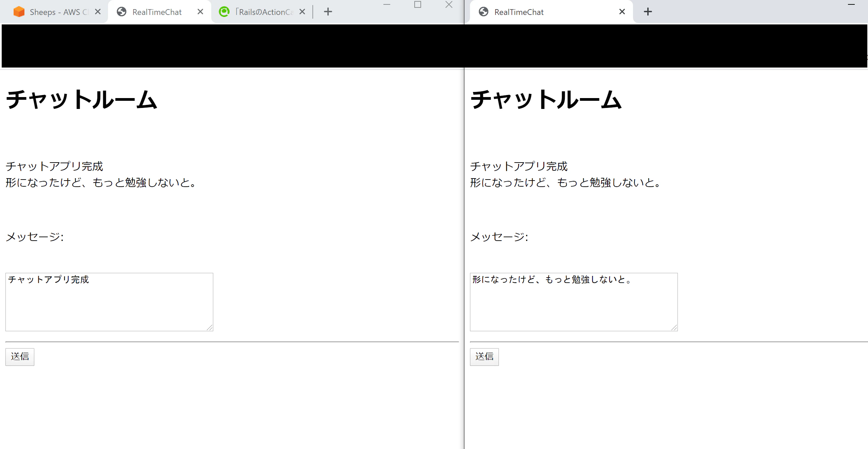The width and height of the screenshot is (868, 449).
Task: Open a new tab in left window
Action: click(328, 12)
